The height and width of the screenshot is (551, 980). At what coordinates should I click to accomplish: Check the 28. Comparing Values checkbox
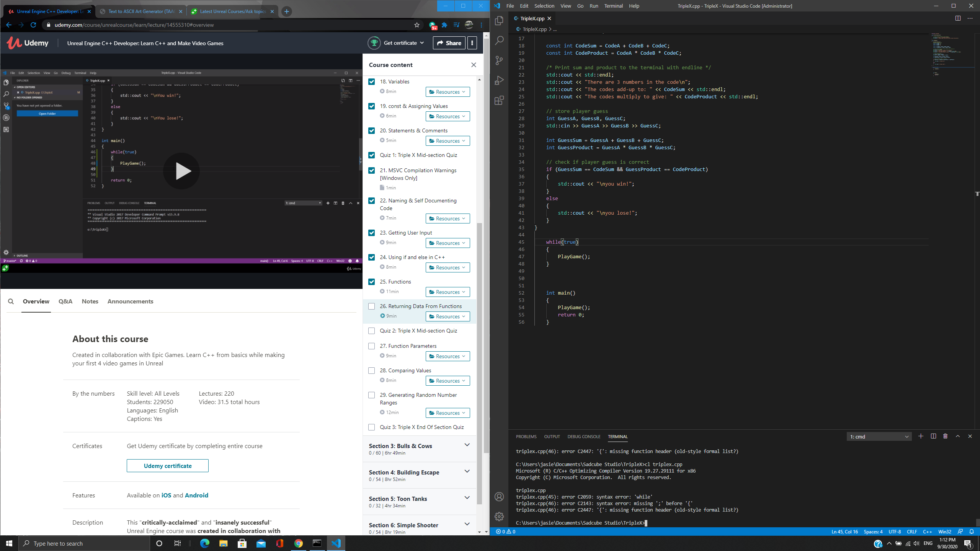[371, 370]
